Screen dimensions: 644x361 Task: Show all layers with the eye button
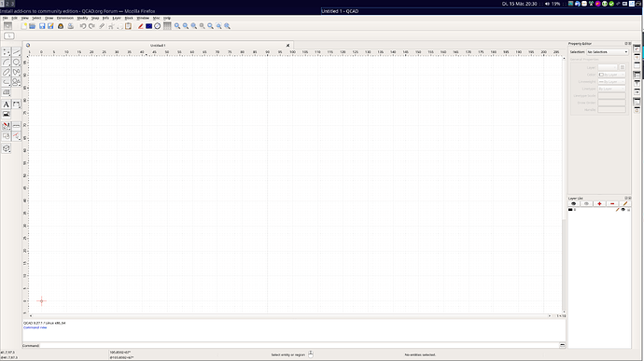[574, 203]
